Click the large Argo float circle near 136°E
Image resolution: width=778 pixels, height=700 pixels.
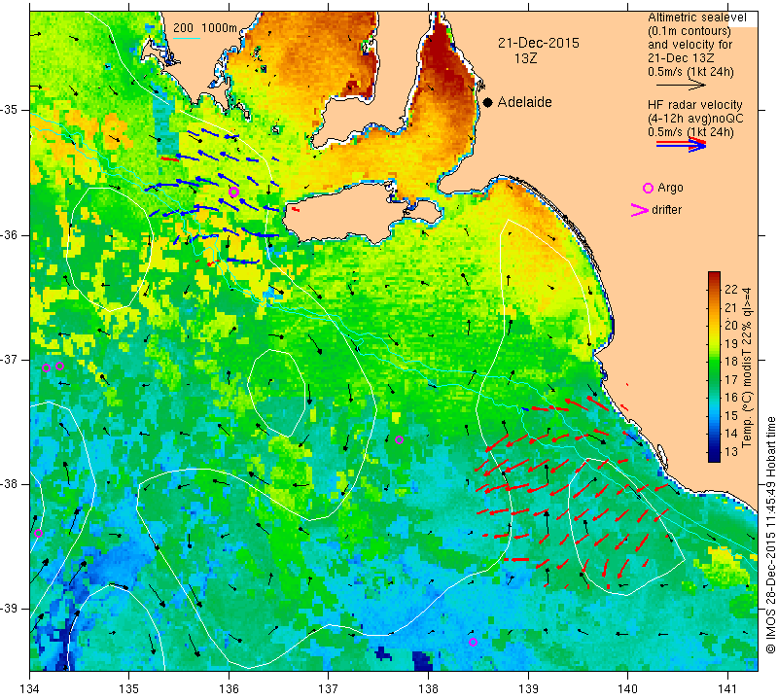click(x=234, y=192)
